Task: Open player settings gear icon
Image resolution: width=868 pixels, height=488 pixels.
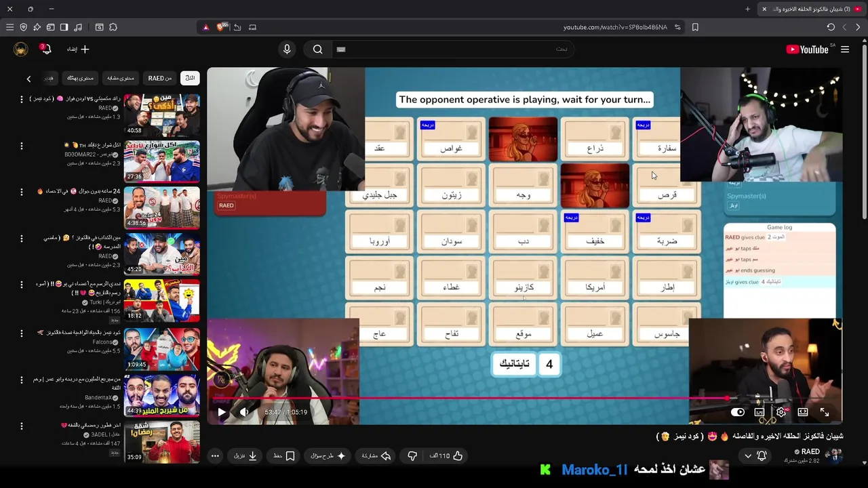Action: (781, 412)
